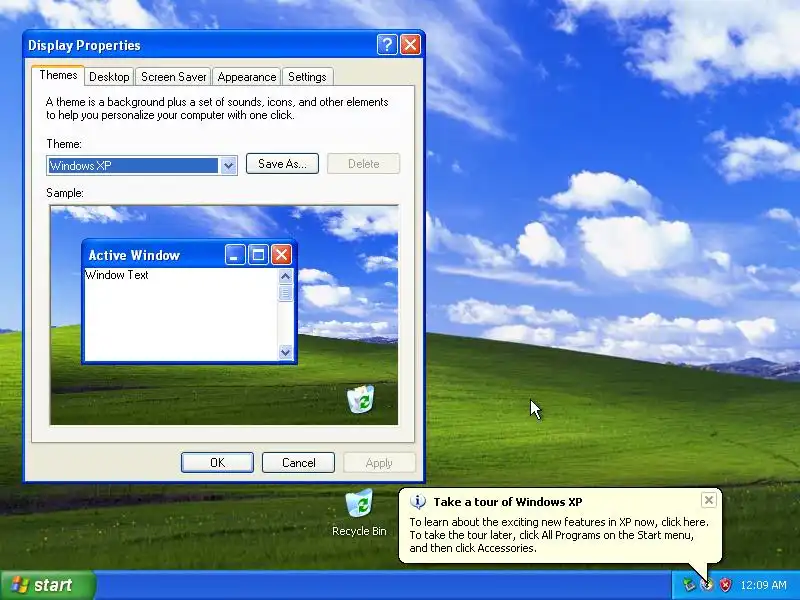Screen dimensions: 800x600
Task: Confirm with the OK button
Action: 217,463
